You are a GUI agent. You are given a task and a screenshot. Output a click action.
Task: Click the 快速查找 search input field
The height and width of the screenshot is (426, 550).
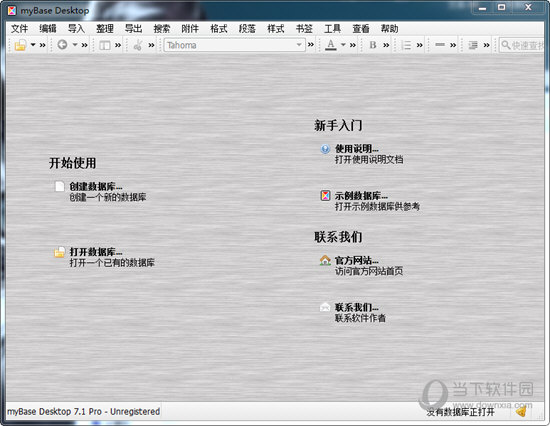(x=522, y=45)
